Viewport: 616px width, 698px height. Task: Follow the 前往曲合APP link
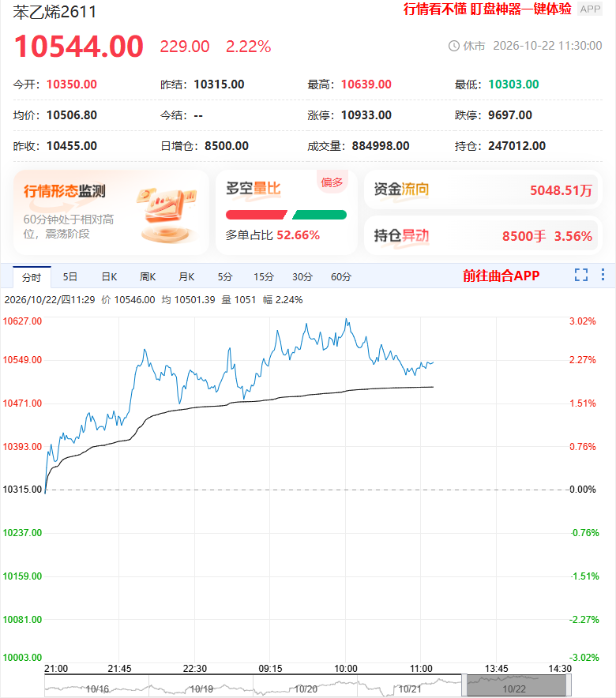(501, 276)
